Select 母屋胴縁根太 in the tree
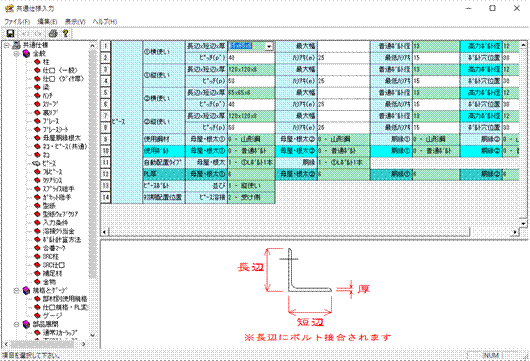530x361 pixels. [x=57, y=138]
